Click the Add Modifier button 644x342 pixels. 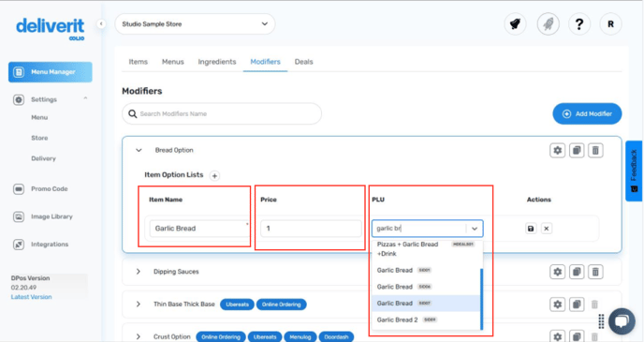coord(587,114)
